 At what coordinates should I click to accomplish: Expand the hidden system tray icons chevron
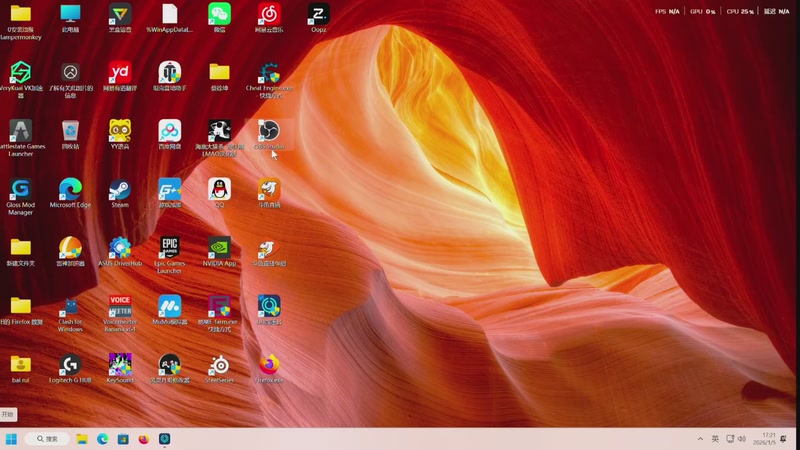pos(700,439)
